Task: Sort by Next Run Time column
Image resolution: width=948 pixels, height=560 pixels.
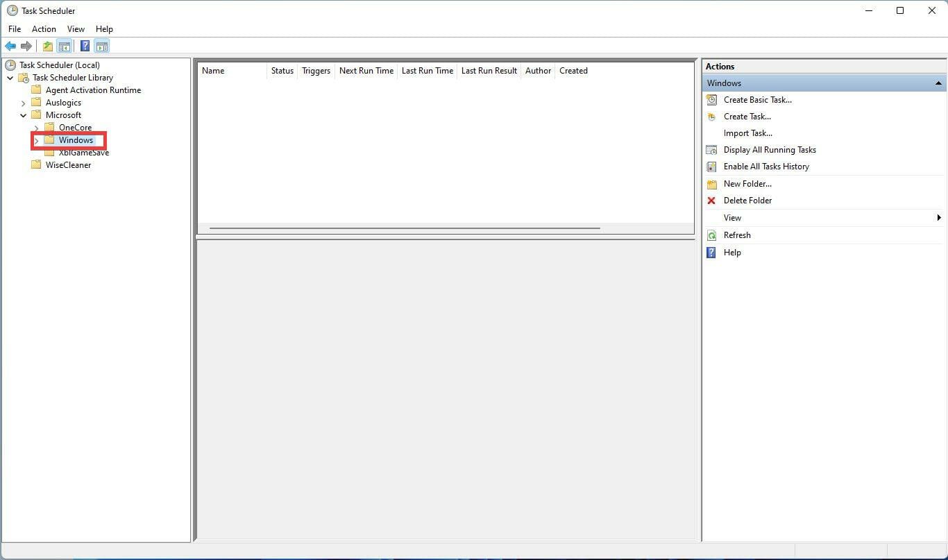Action: pyautogui.click(x=366, y=71)
